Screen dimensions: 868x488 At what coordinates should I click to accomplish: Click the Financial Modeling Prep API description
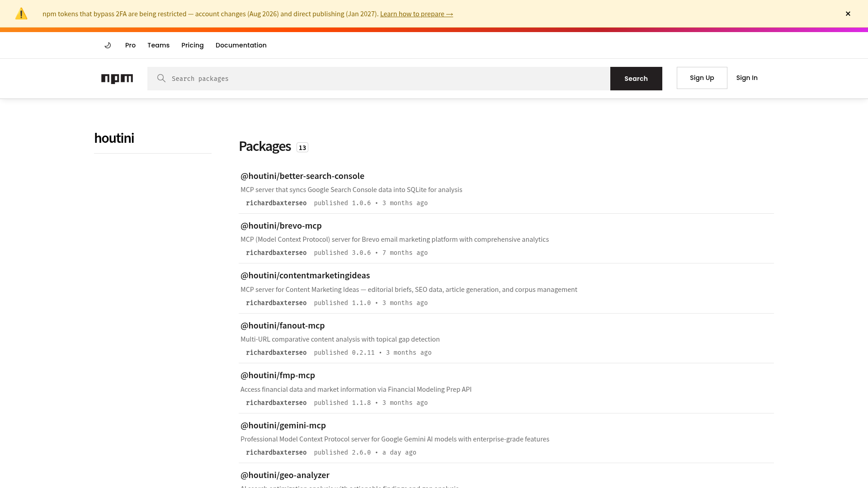(356, 389)
